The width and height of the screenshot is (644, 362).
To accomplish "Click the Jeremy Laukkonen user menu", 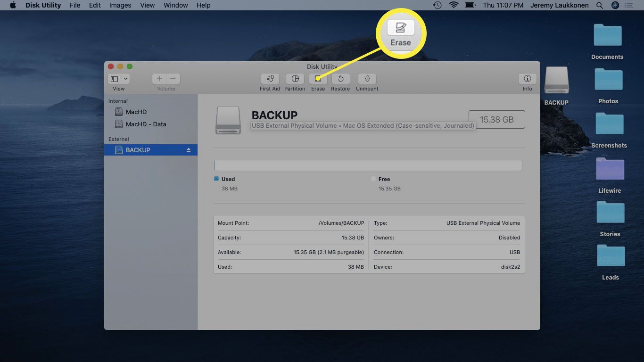I will [560, 5].
